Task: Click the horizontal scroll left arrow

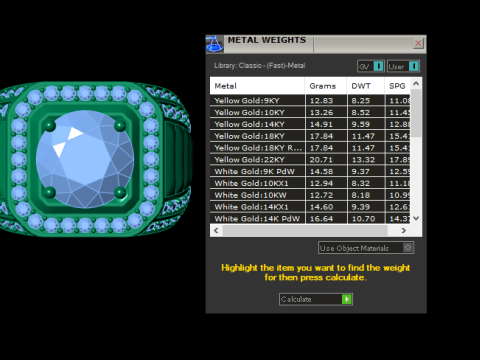Action: [216, 230]
